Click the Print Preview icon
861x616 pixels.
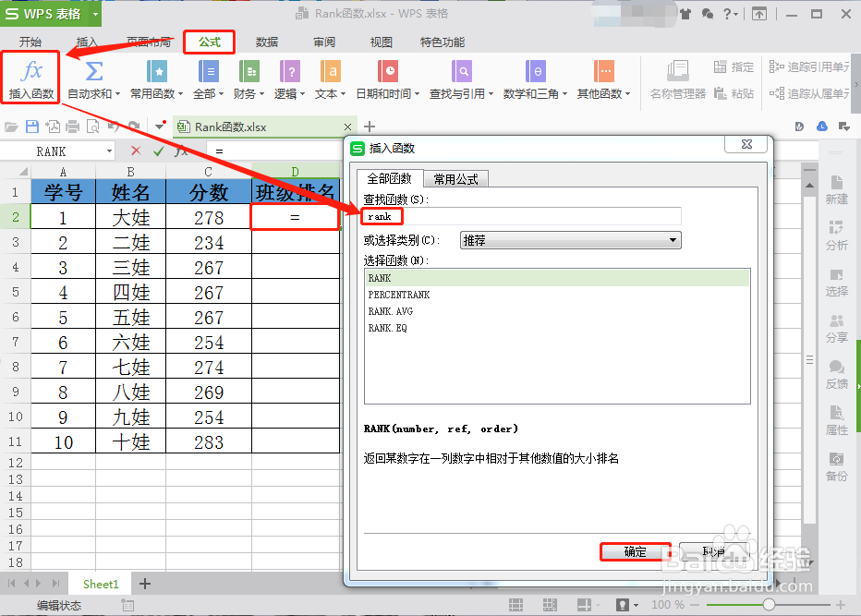pyautogui.click(x=93, y=127)
